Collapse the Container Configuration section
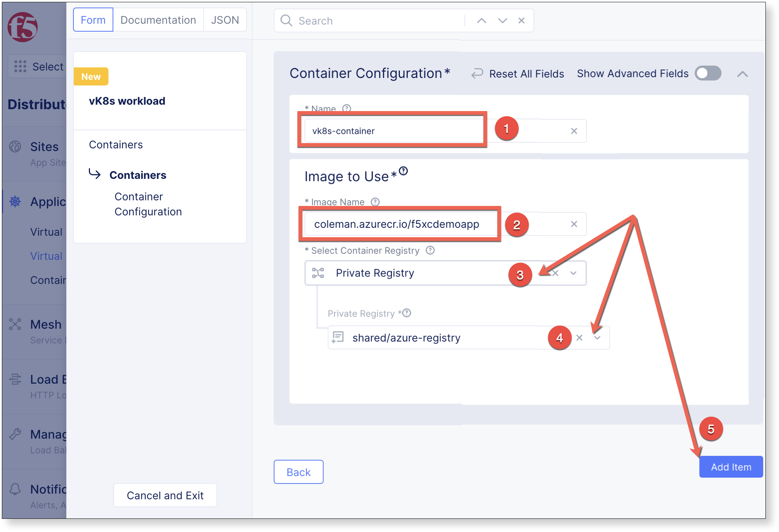The height and width of the screenshot is (532, 779). tap(742, 74)
